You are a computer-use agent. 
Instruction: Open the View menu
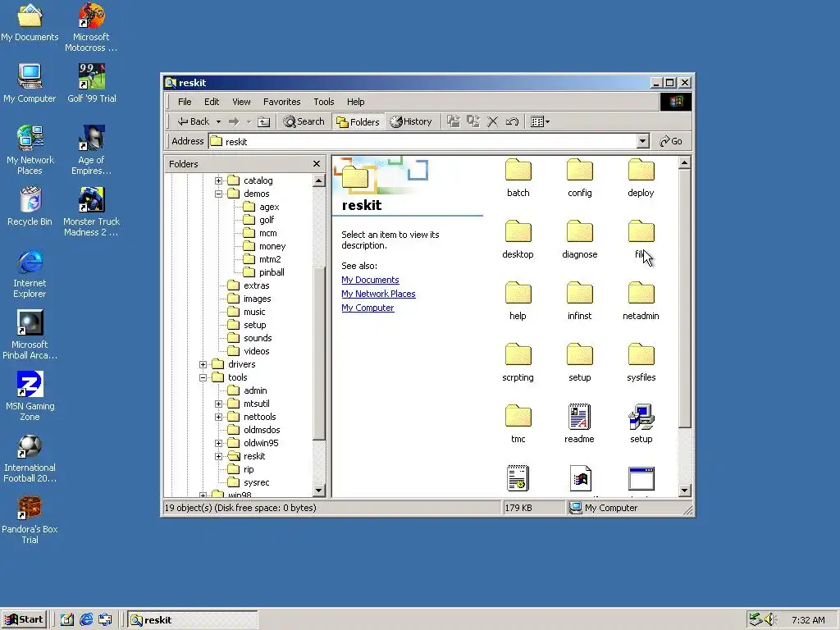point(241,102)
